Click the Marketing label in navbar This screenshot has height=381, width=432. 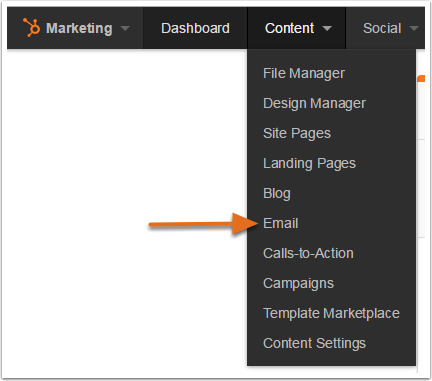click(79, 28)
